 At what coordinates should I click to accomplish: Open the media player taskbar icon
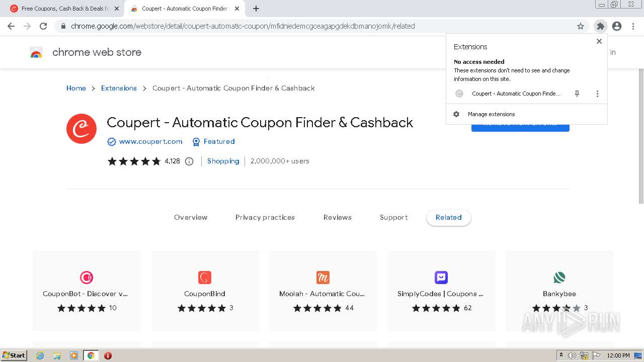coord(74,355)
